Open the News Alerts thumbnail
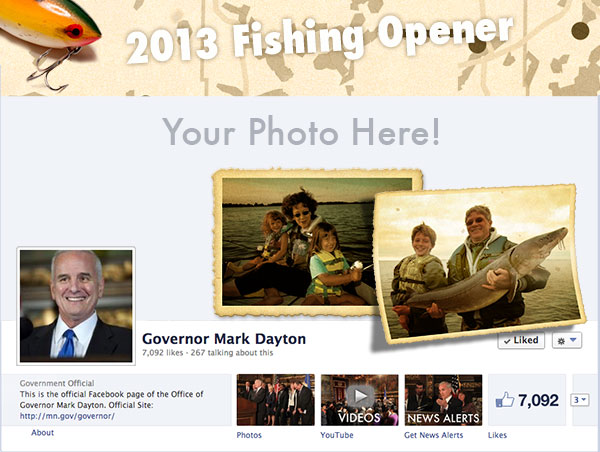Image resolution: width=600 pixels, height=452 pixels. pos(443,400)
